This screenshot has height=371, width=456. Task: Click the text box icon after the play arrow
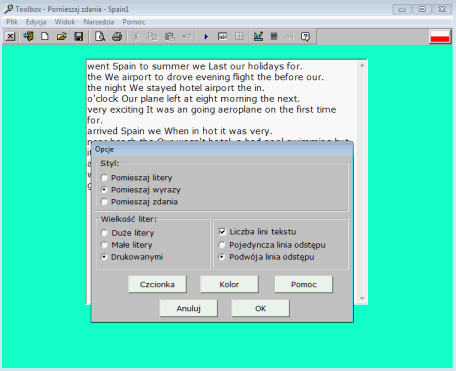point(222,36)
